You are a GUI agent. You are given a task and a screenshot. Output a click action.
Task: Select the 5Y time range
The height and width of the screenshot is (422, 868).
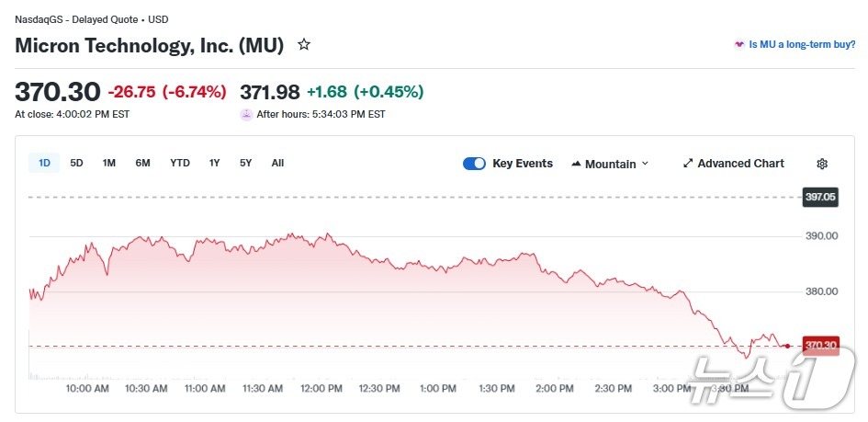tap(245, 163)
